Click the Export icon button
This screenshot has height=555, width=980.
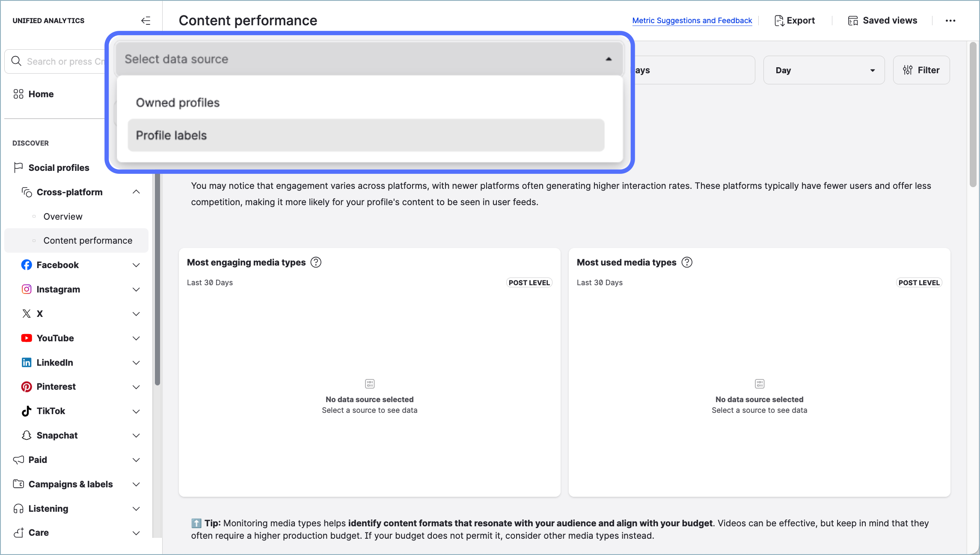[794, 21]
